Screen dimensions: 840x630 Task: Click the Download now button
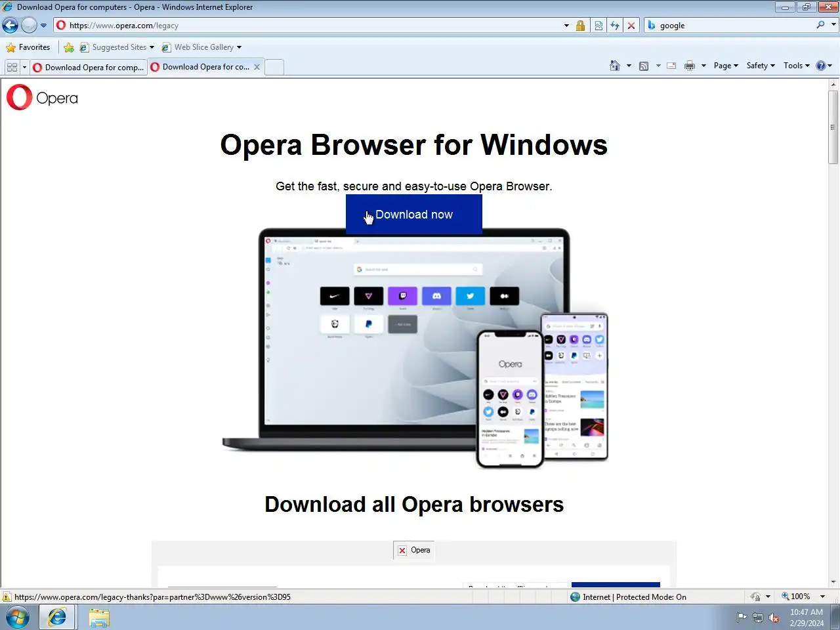click(414, 215)
